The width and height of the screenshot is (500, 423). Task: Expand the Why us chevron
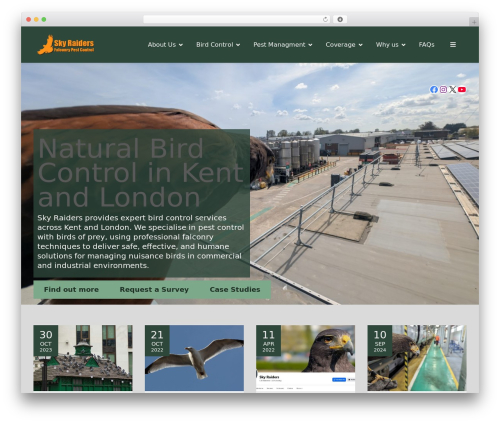pyautogui.click(x=403, y=45)
